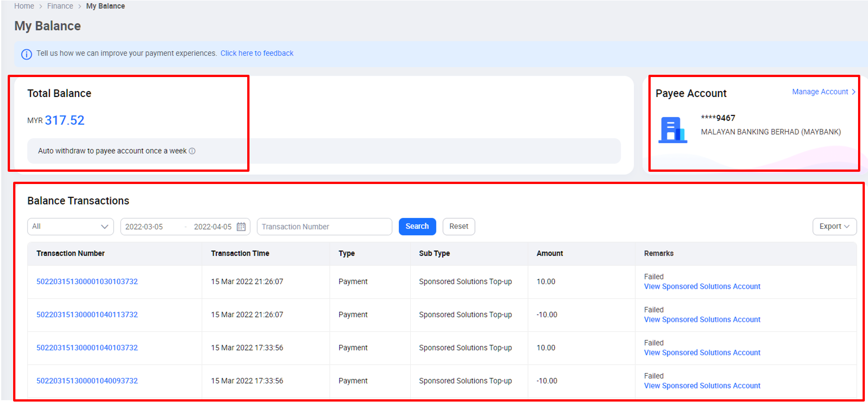Click the Manage Account arrow chevron
Screen dimensions: 868x407
[x=854, y=92]
